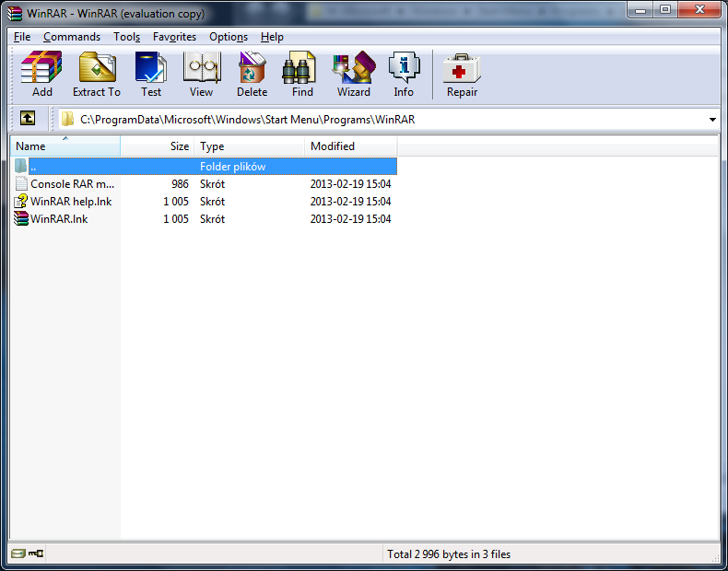Click the WinRAR.lnk books icon
The width and height of the screenshot is (728, 571).
click(21, 218)
